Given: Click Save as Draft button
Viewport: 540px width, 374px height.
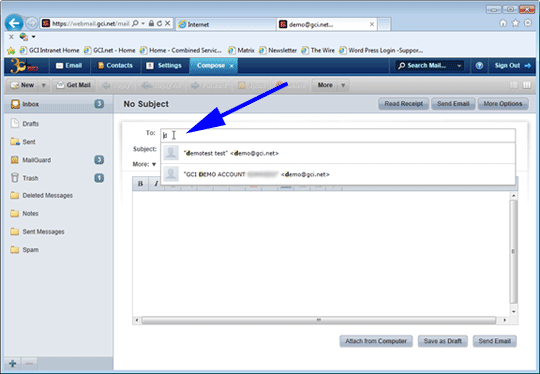Looking at the screenshot, I should click(x=443, y=341).
